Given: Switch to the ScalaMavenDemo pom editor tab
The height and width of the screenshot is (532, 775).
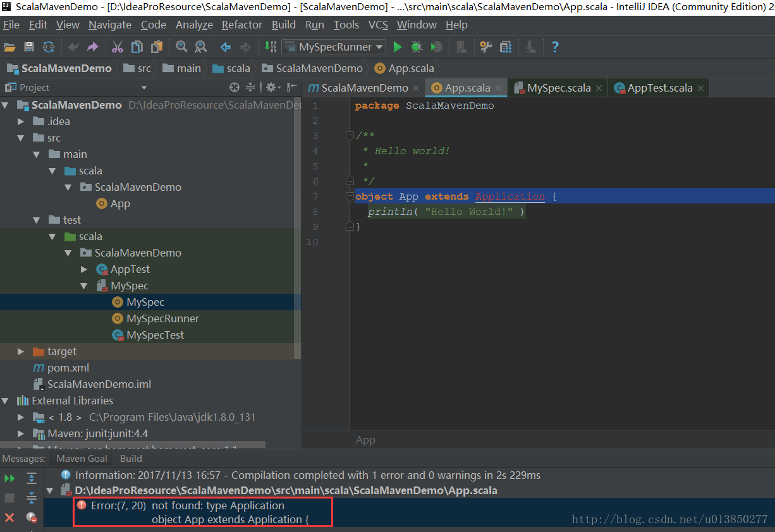Looking at the screenshot, I should [364, 88].
